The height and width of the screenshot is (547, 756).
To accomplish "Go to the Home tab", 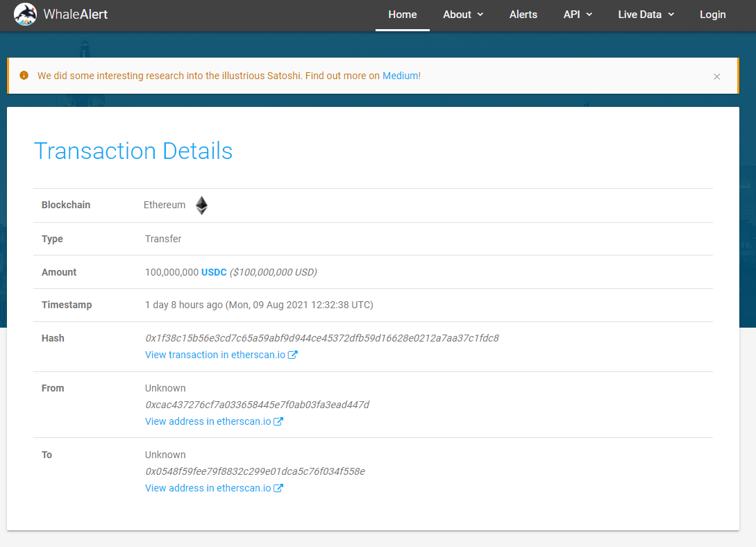I will point(403,15).
